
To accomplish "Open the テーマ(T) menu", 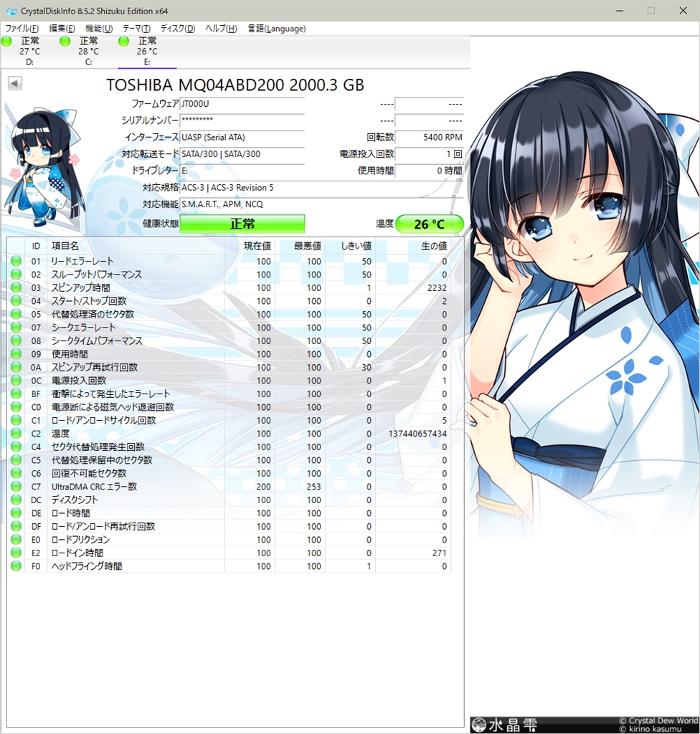I will point(136,29).
